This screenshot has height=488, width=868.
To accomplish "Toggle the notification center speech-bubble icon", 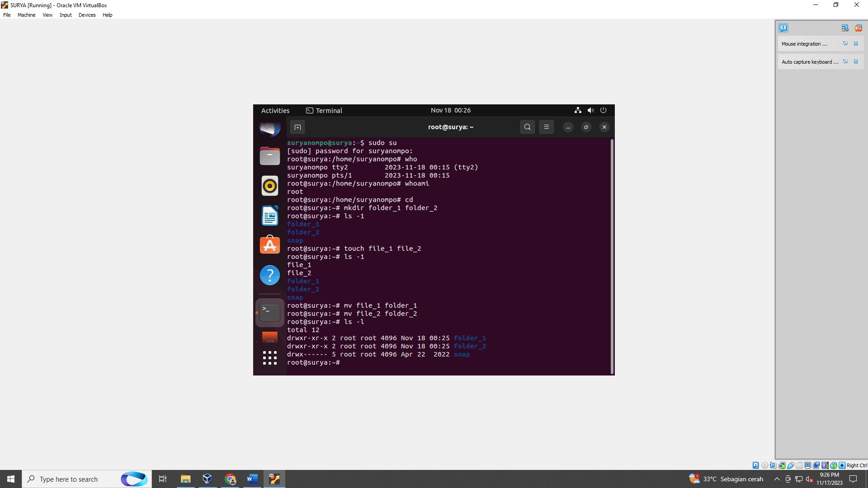I will (x=783, y=28).
